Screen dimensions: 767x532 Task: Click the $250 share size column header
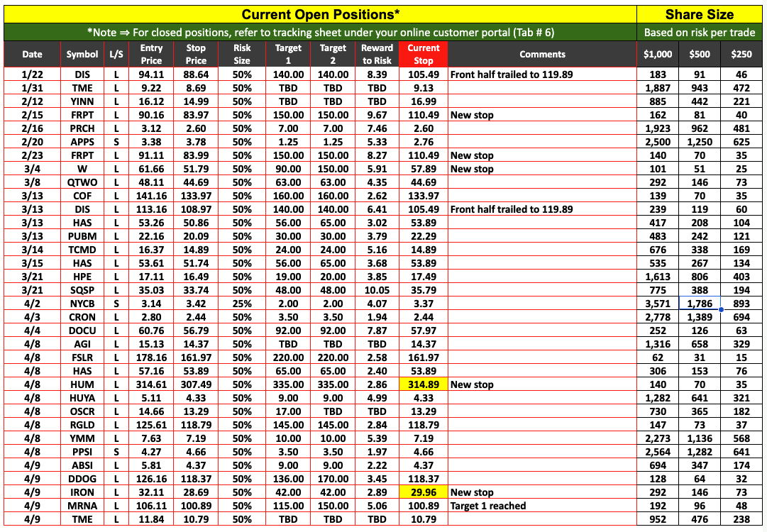pyautogui.click(x=743, y=54)
